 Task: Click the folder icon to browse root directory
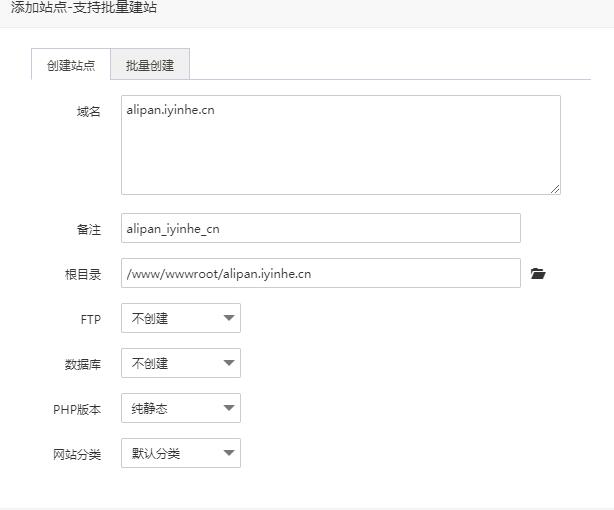tap(538, 273)
